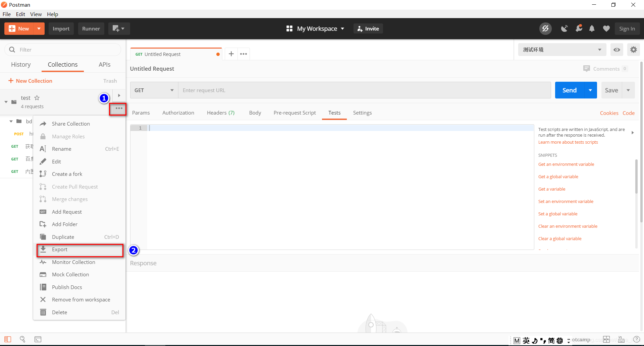Open the wrench tools icon in header
The width and height of the screenshot is (644, 346).
coord(579,29)
